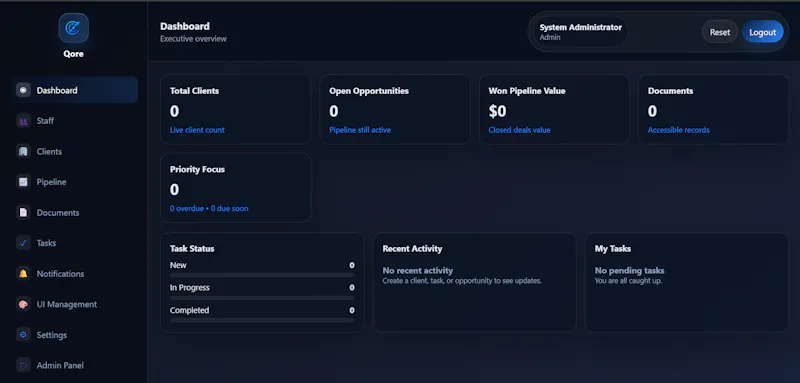The image size is (800, 383).
Task: Click the Admin Panel shield icon
Action: pyautogui.click(x=23, y=366)
